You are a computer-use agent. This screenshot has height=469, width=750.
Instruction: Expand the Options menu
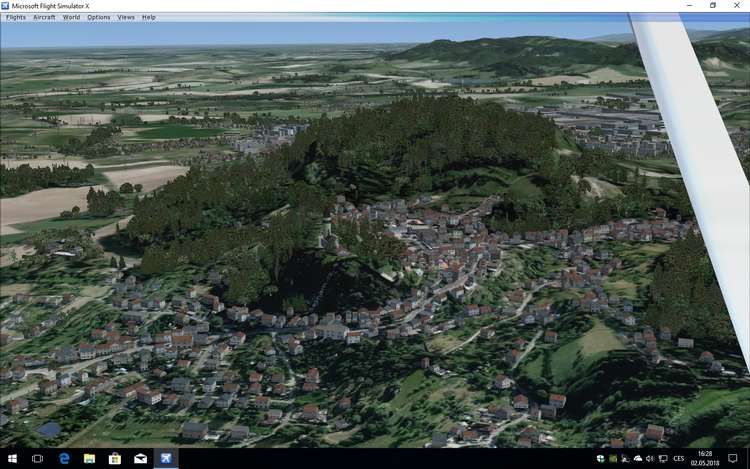click(98, 17)
